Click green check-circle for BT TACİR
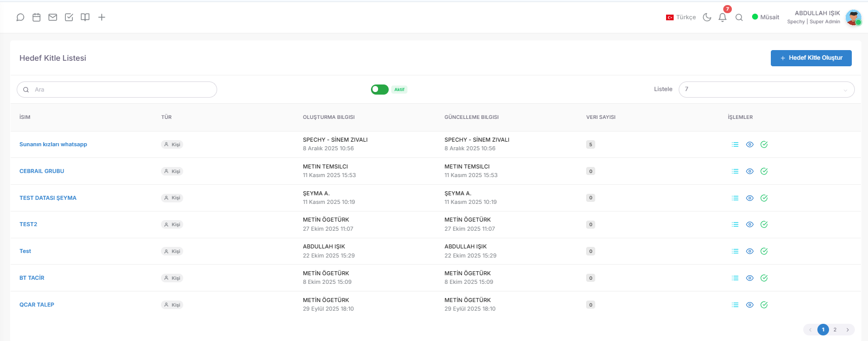 coord(764,278)
